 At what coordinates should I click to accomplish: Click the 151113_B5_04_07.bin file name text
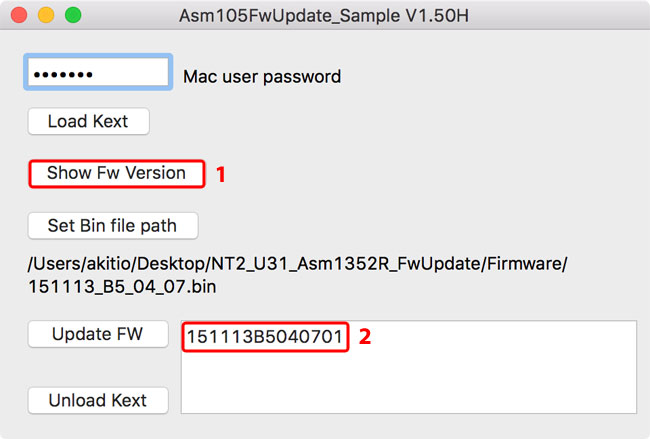click(x=123, y=286)
